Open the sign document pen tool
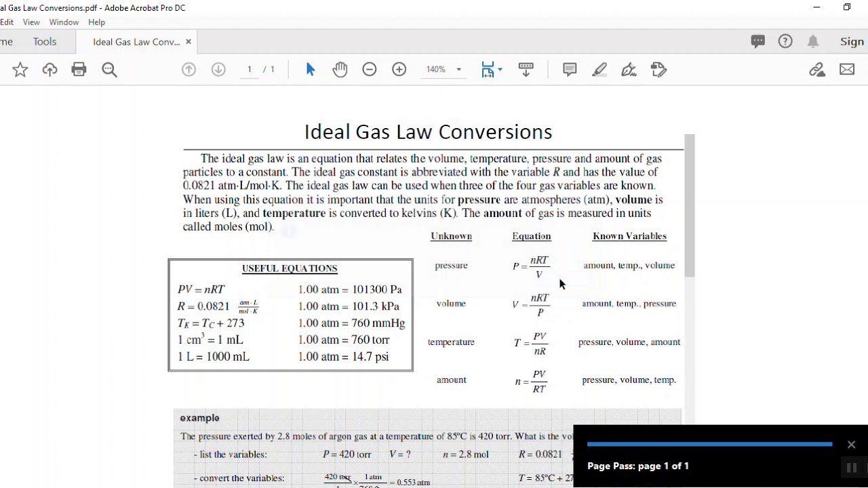 click(x=629, y=69)
